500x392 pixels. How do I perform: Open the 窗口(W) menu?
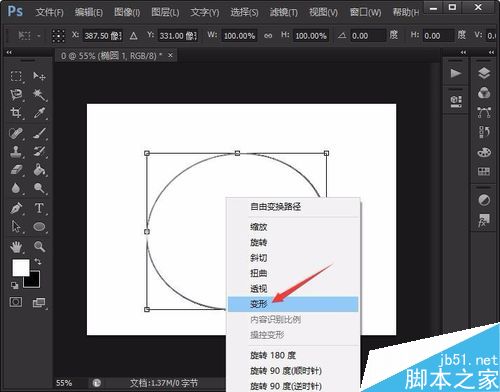365,13
